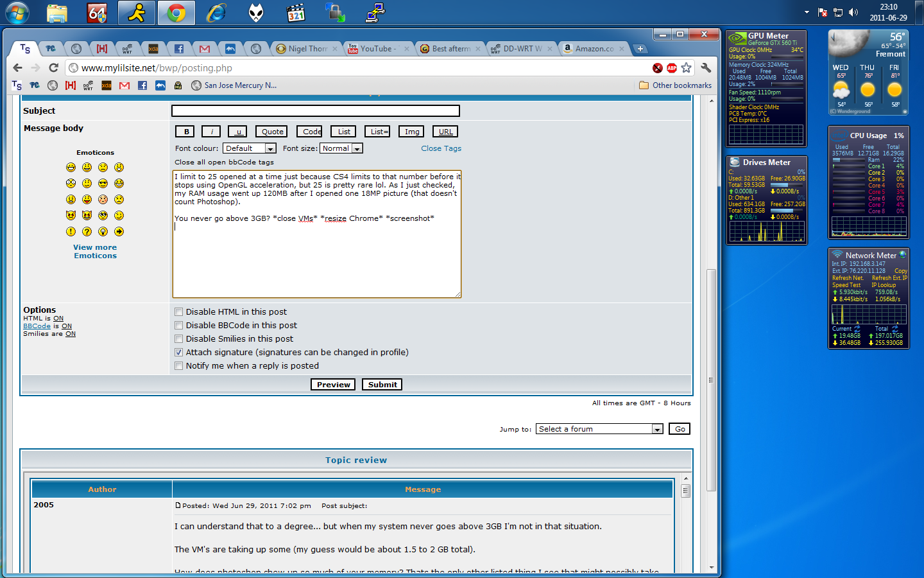Open the Font size Normal dropdown
The height and width of the screenshot is (578, 924).
(341, 148)
